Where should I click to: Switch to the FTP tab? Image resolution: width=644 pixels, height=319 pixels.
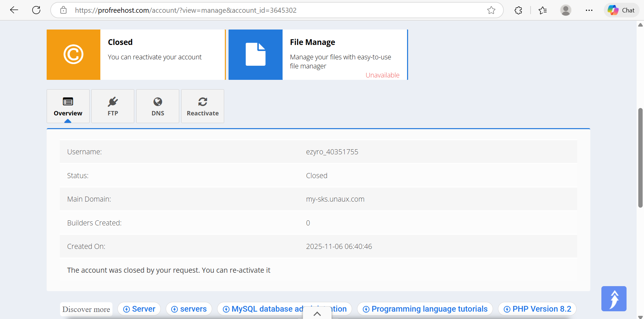(113, 106)
